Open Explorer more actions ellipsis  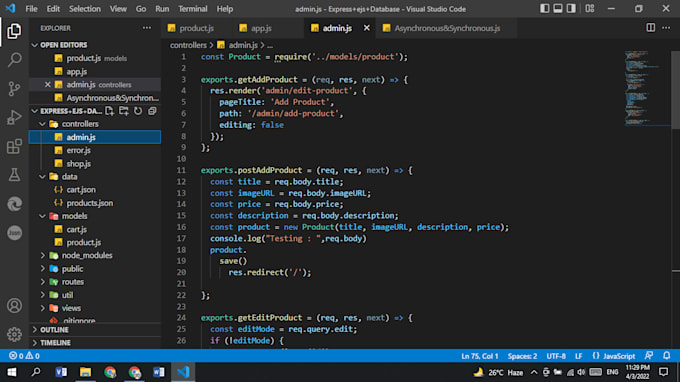(x=147, y=28)
